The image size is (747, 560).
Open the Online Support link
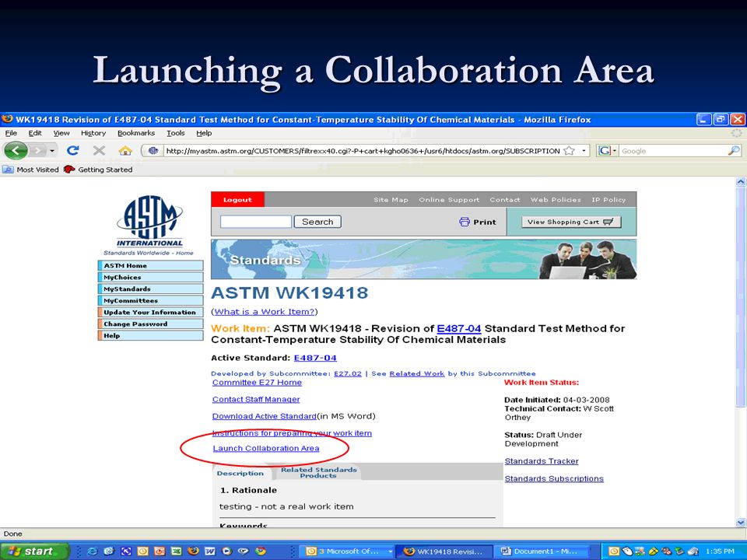(x=449, y=200)
